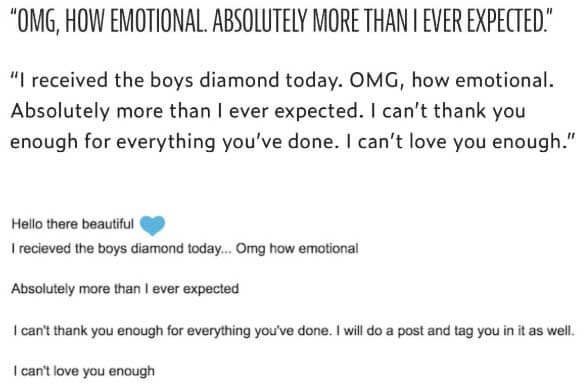Click the message 'I can't thank you enough for everything'
This screenshot has width=587, height=389.
(294, 331)
